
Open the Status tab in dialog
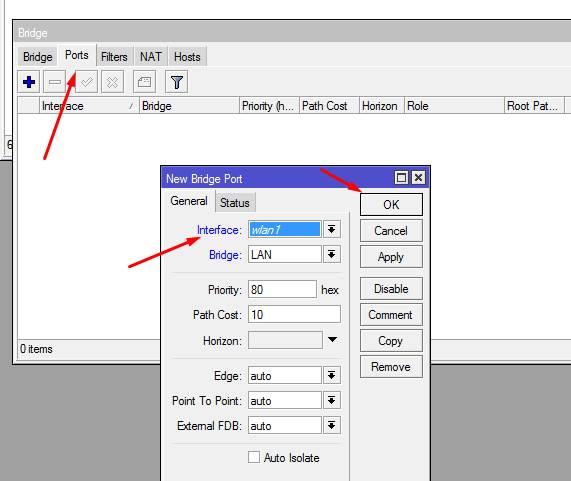235,202
